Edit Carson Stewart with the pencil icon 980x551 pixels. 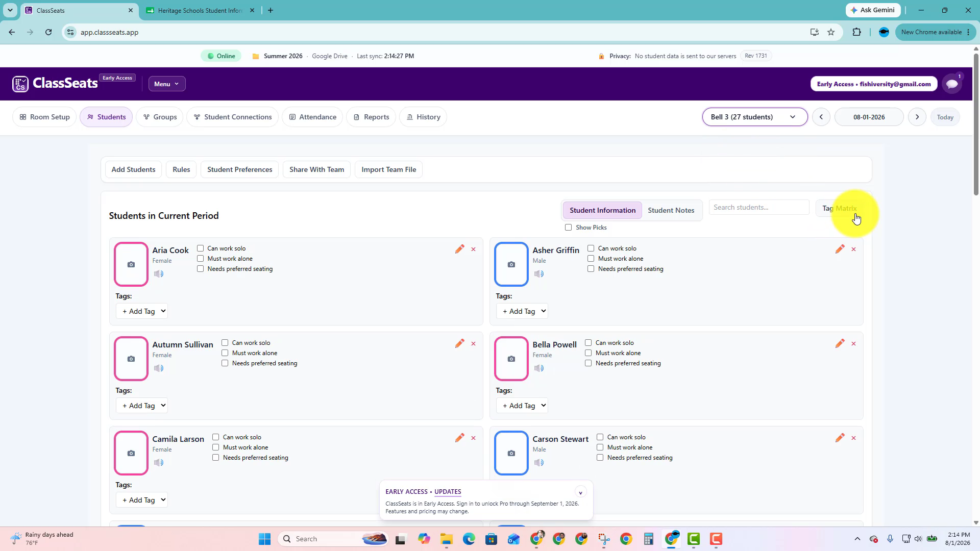[x=840, y=438]
